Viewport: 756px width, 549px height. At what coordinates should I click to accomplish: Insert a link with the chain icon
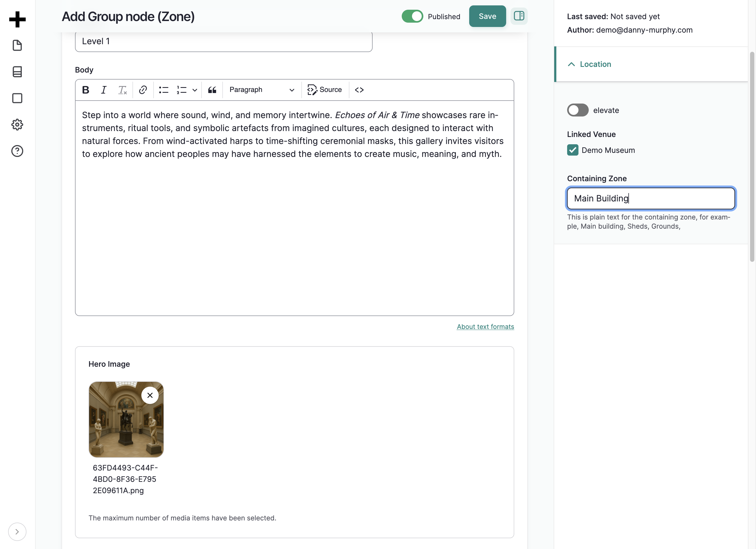[x=143, y=90]
